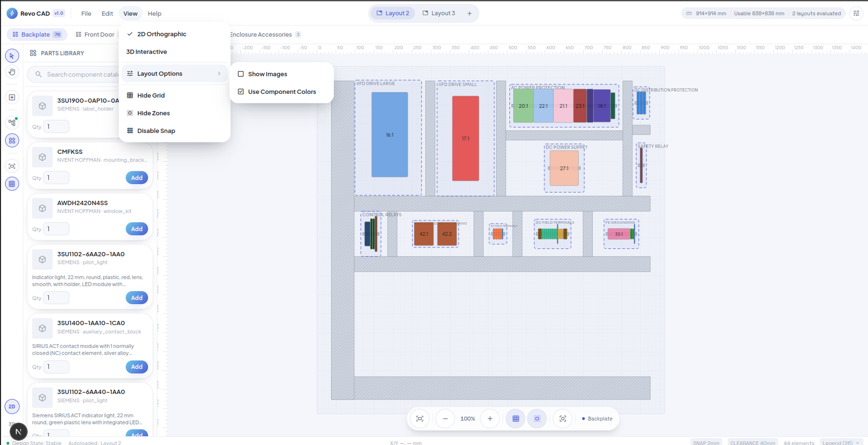Click the search magnifier icon in parts library

tap(39, 74)
